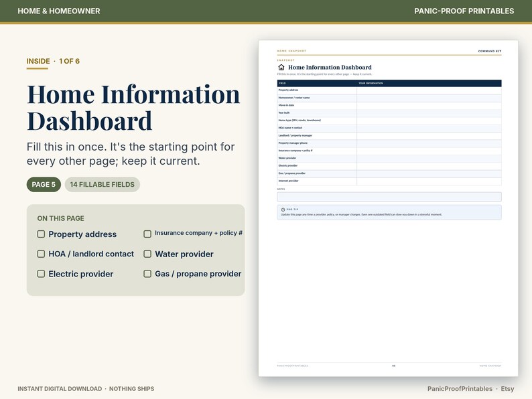532x399 pixels.
Task: Click the 'Homeowner / renter name' table row
Action: [x=389, y=98]
